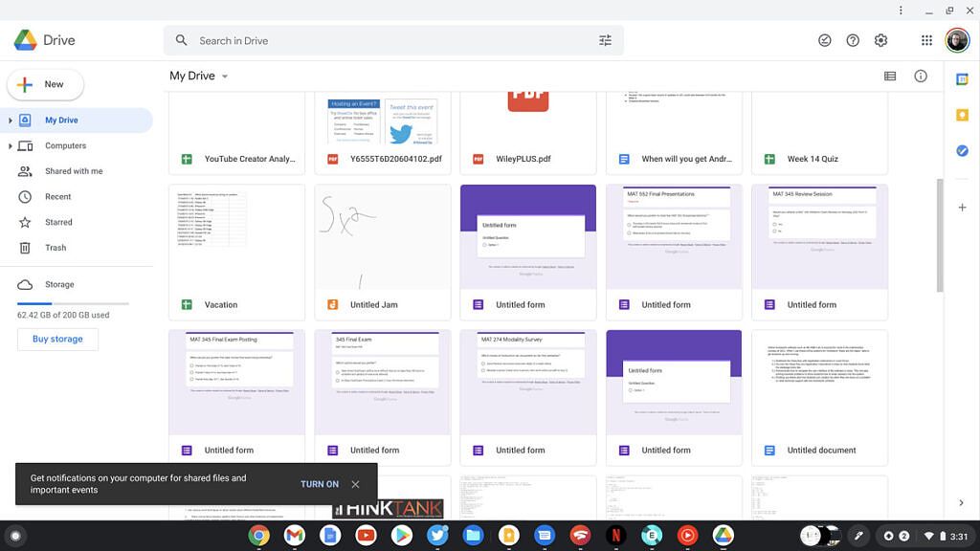Viewport: 980px width, 551px height.
Task: Open Drive settings with the gear icon
Action: (x=880, y=40)
